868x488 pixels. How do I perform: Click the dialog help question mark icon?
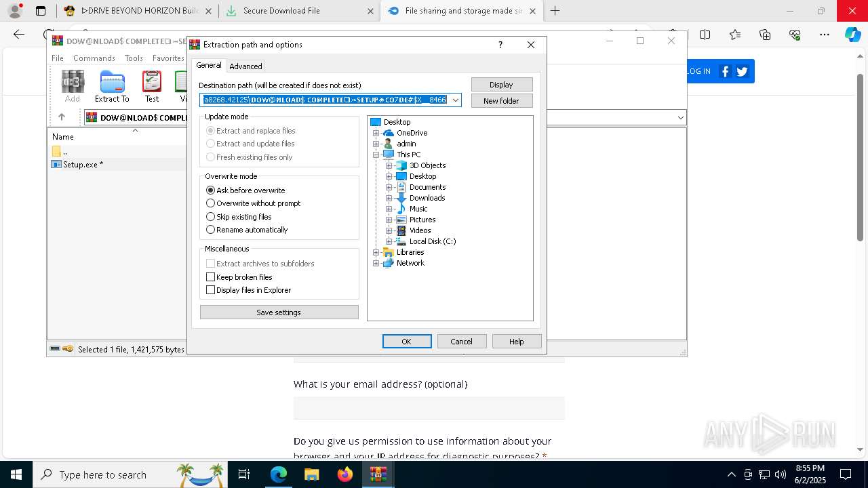(500, 45)
